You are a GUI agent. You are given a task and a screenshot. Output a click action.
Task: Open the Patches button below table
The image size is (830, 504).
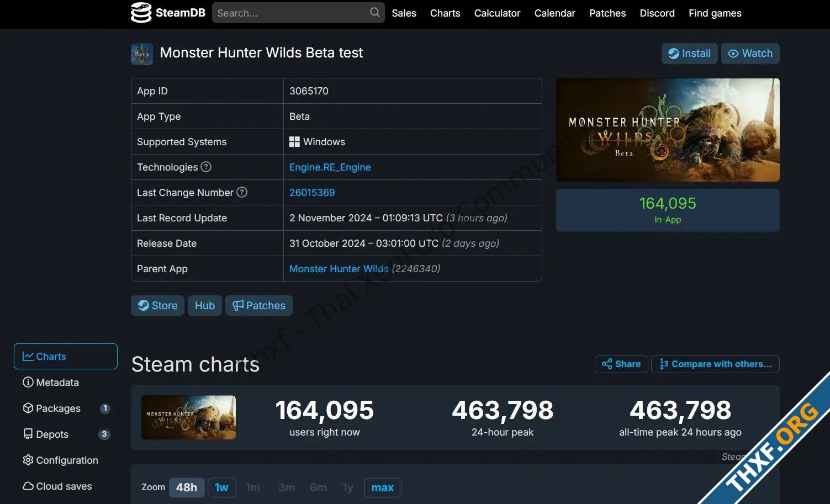click(259, 306)
